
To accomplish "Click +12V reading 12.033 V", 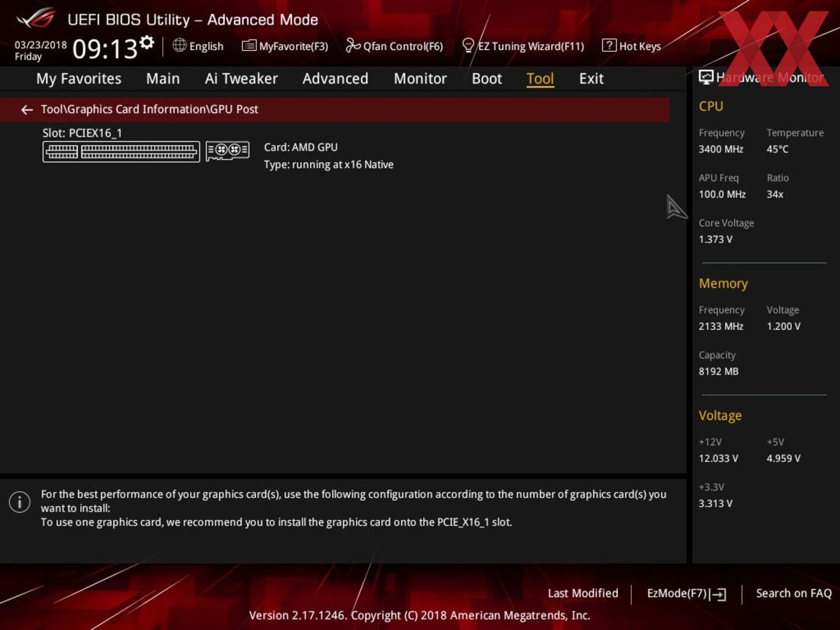I will pyautogui.click(x=718, y=459).
